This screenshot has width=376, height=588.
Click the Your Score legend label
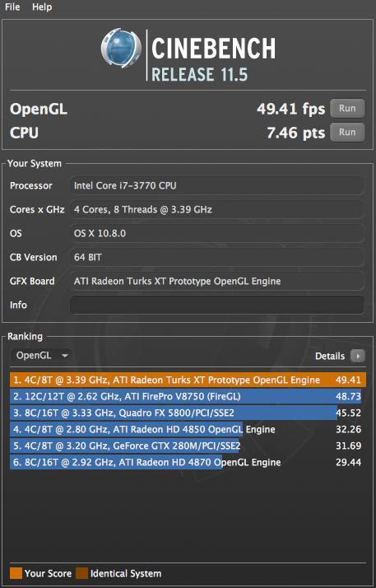pyautogui.click(x=48, y=573)
